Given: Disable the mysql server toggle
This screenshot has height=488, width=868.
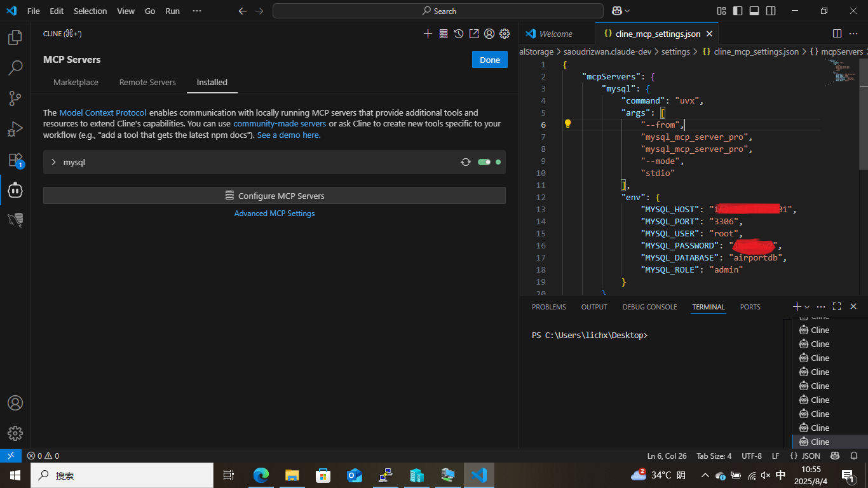Looking at the screenshot, I should click(x=484, y=162).
